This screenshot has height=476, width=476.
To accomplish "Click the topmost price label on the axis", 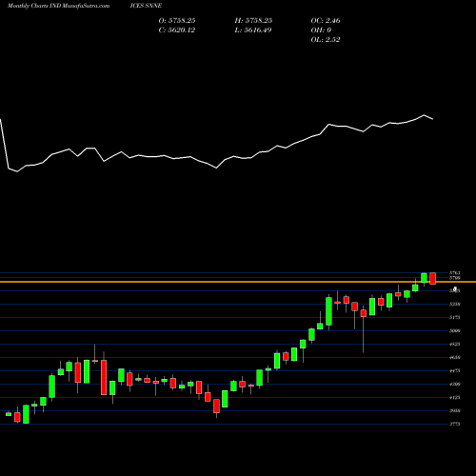I will click(x=455, y=273).
